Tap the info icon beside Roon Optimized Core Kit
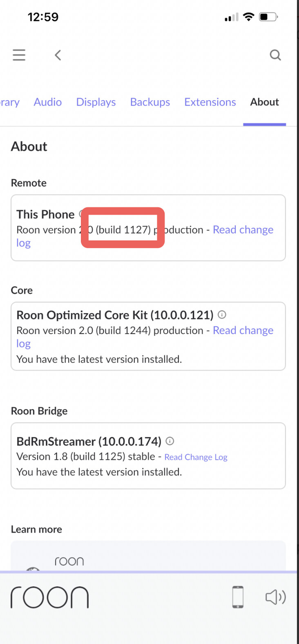 [x=222, y=314]
